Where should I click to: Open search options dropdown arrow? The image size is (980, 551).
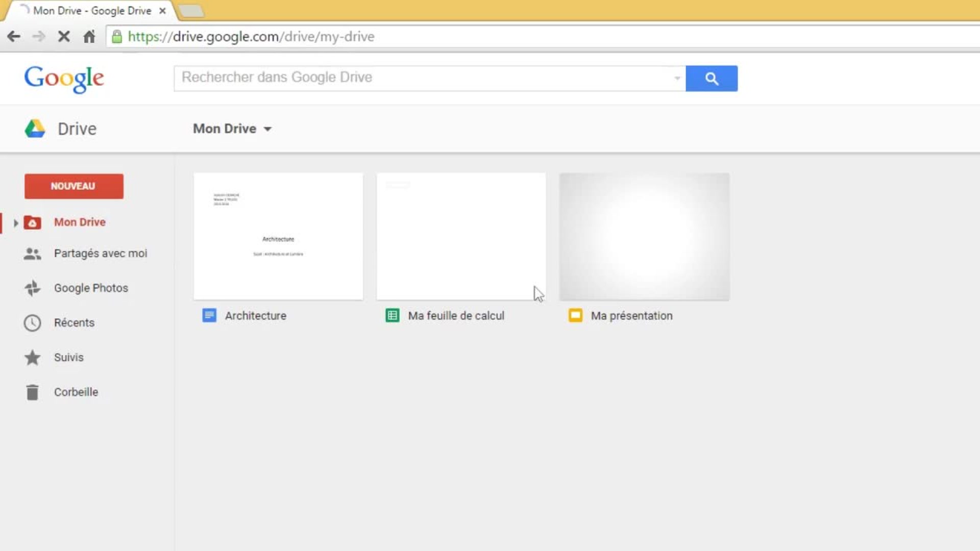click(x=677, y=79)
